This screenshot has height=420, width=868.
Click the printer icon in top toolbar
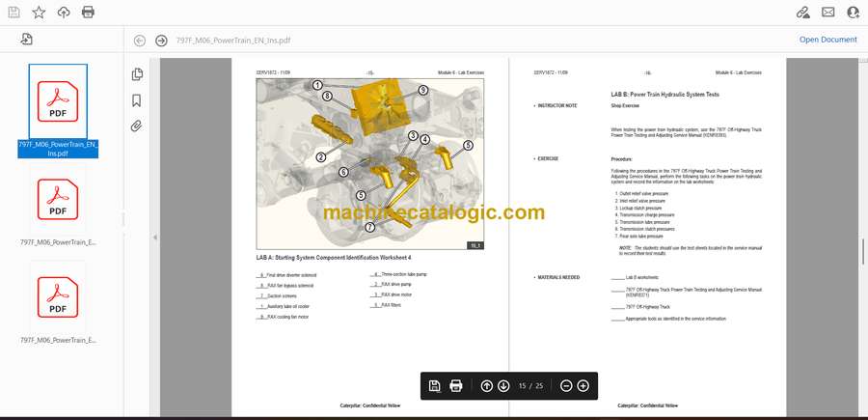tap(88, 13)
